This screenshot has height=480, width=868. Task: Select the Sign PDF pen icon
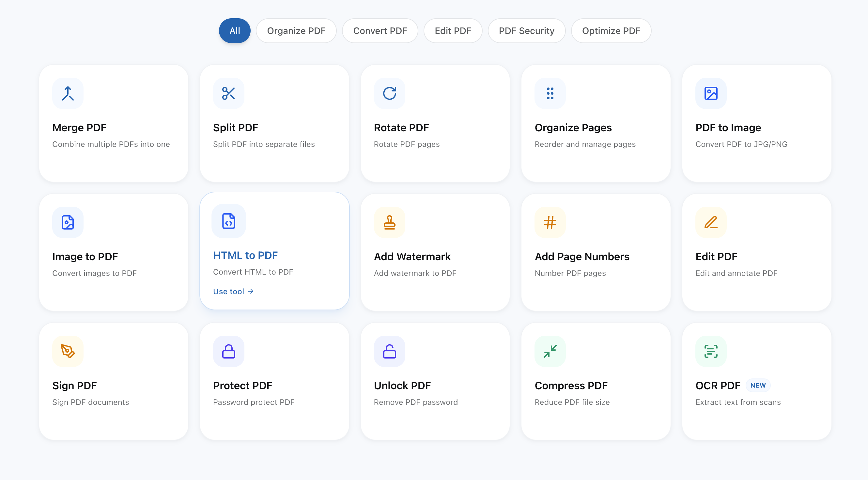pos(68,351)
